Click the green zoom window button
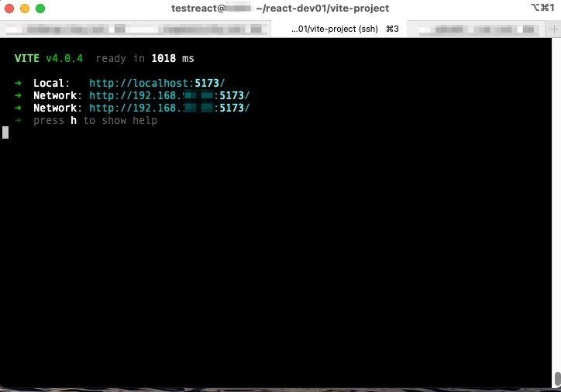Viewport: 561px width, 392px height. (x=40, y=9)
